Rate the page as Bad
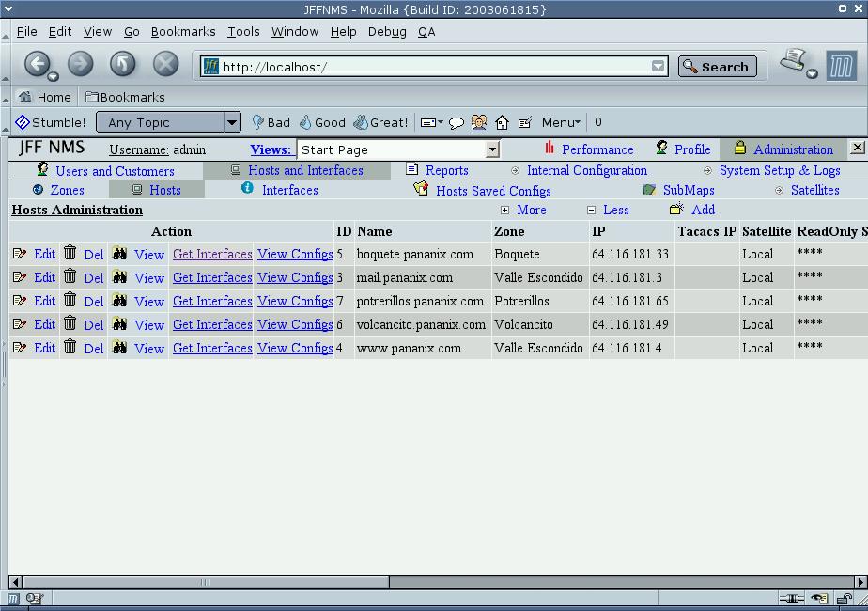This screenshot has width=868, height=611. pos(271,122)
